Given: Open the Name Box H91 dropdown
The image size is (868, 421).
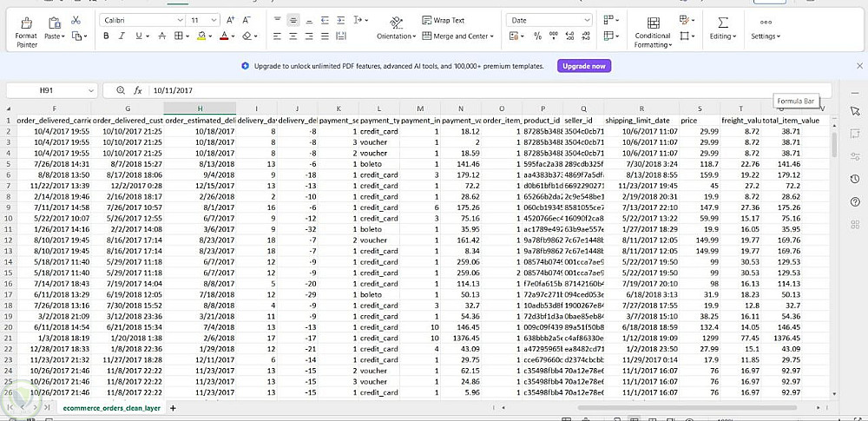Looking at the screenshot, I should point(91,90).
